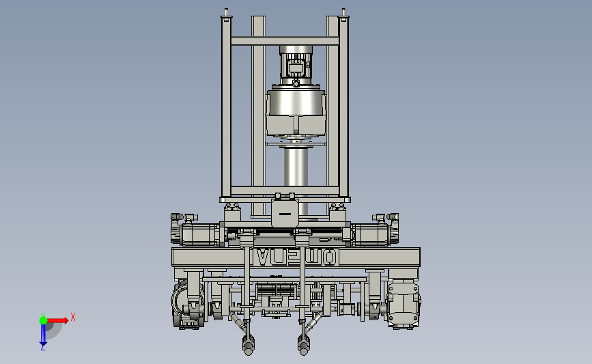
Task: Select the vertical shaft column below the gearbox
Action: pyautogui.click(x=296, y=167)
